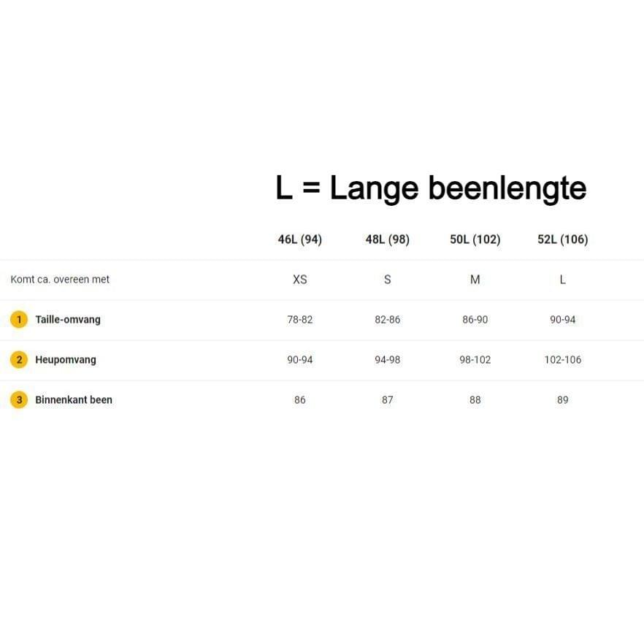Click the M size equivalent cell
644x644 pixels.
[x=475, y=280]
